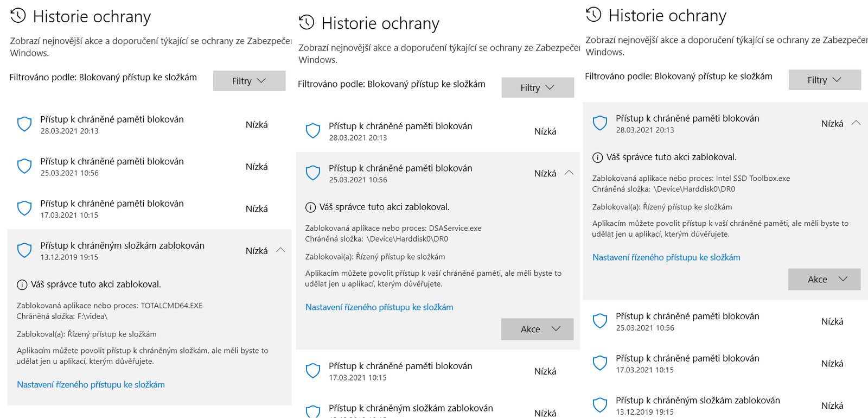Collapse the expanded 13.12.2019 entry using its chevron
Screen dimensions: 868x418
point(280,250)
